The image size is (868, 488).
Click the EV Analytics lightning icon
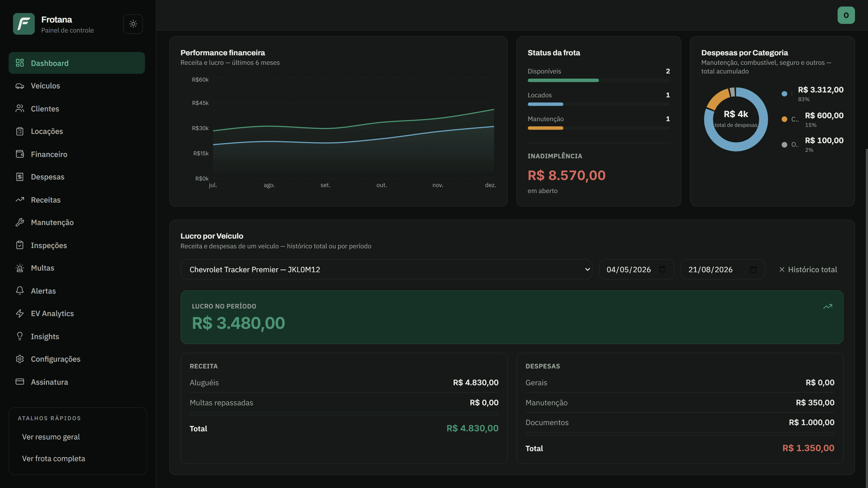pyautogui.click(x=20, y=314)
